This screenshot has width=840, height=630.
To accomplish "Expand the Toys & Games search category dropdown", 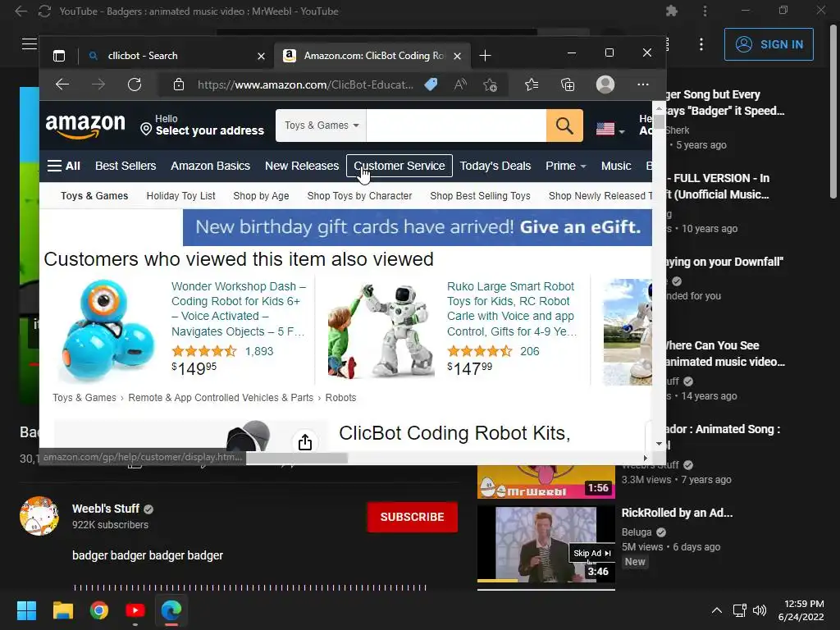I will click(322, 126).
